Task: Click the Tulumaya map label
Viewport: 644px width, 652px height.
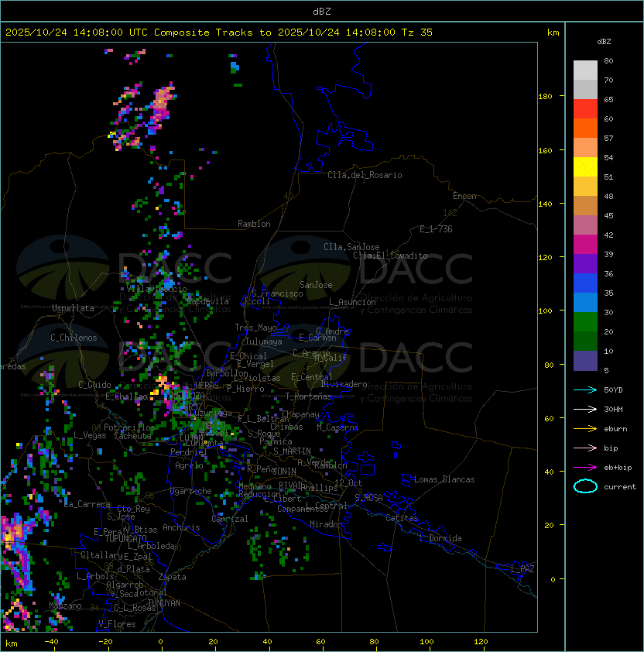Action: tap(264, 341)
